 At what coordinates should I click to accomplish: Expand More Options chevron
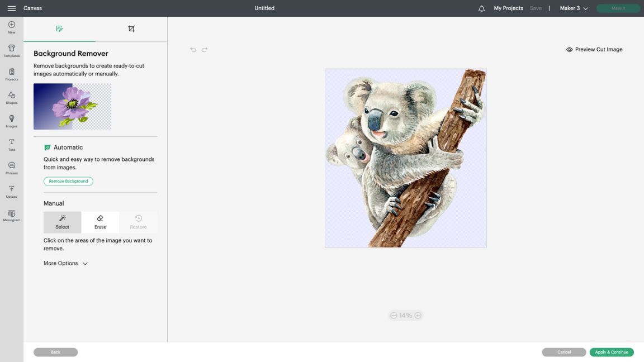(85, 264)
